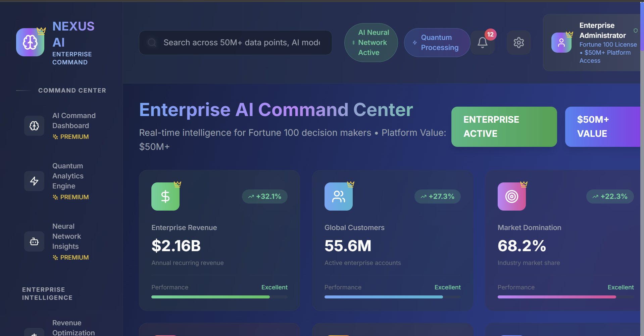Click the search magnifier icon
644x336 pixels.
tap(152, 43)
